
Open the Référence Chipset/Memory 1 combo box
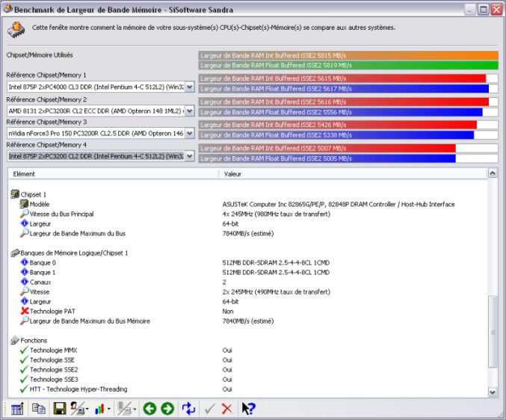click(x=100, y=87)
